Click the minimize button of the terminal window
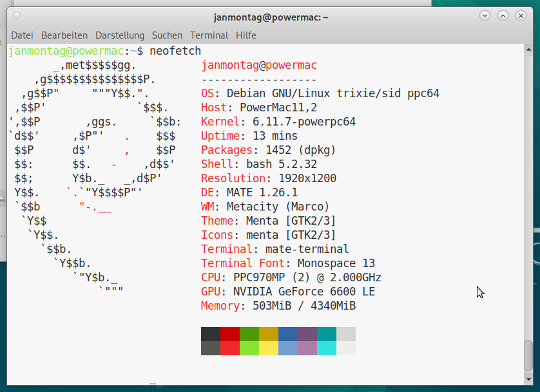The height and width of the screenshot is (392, 540). pyautogui.click(x=484, y=15)
